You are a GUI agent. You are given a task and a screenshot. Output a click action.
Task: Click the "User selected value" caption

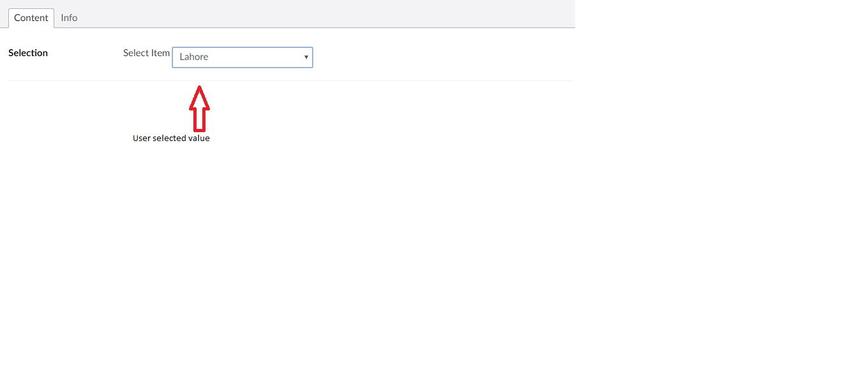171,139
